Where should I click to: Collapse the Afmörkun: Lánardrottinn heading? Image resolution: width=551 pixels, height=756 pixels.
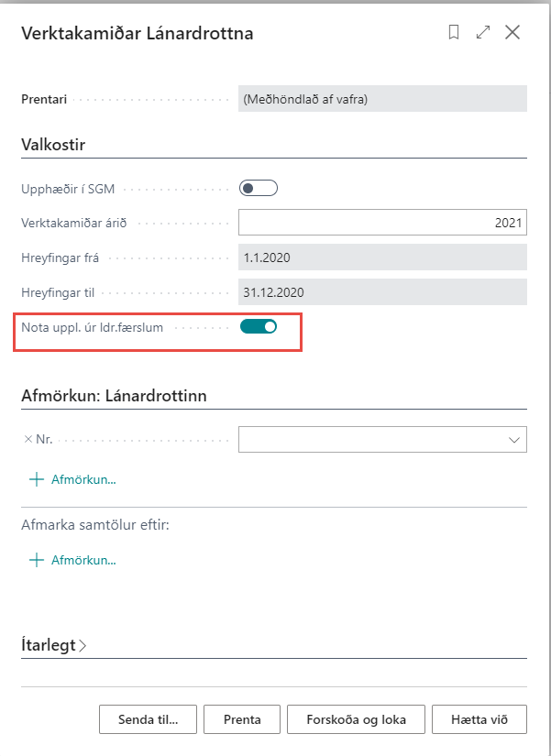(x=114, y=396)
